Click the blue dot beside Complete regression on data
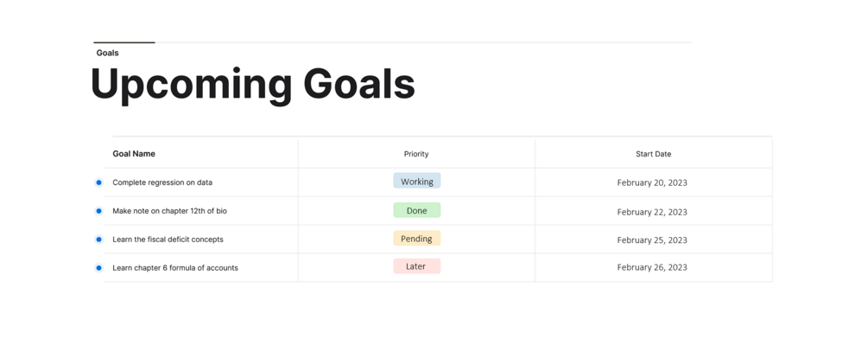 point(98,182)
